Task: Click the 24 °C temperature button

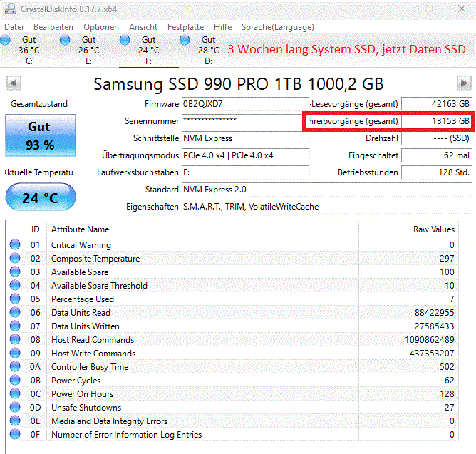Action: [41, 197]
